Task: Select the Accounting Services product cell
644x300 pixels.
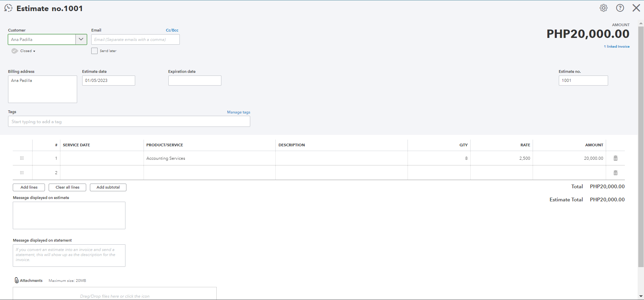Action: tap(210, 158)
